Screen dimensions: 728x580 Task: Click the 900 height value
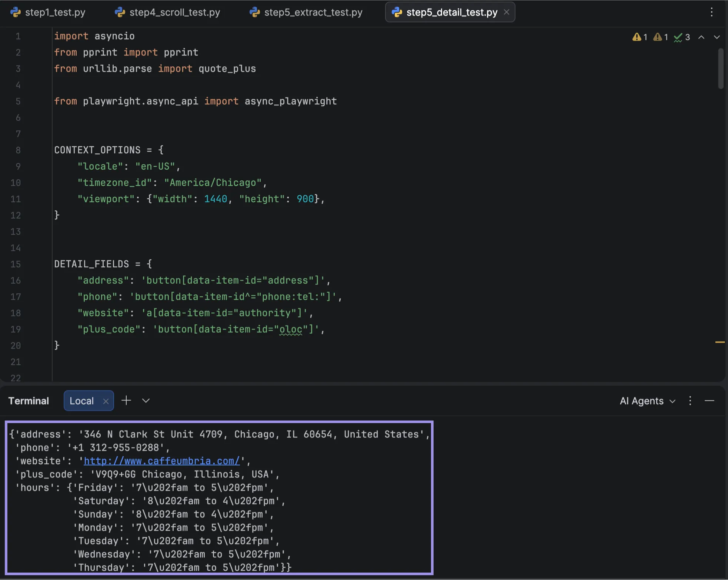pos(305,199)
